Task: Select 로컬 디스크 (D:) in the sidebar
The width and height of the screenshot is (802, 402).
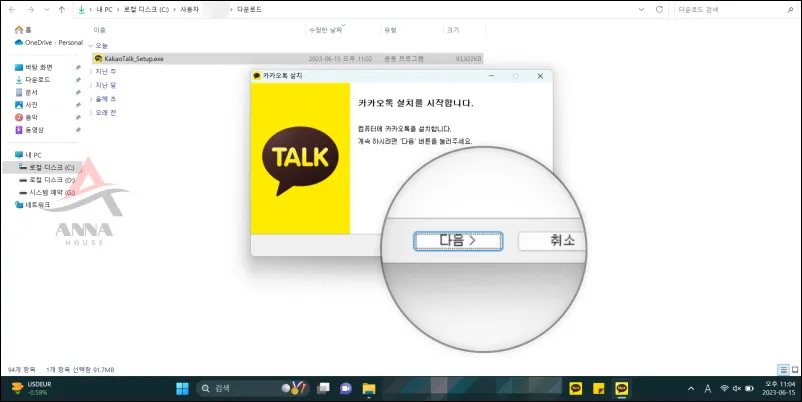Action: pos(47,180)
